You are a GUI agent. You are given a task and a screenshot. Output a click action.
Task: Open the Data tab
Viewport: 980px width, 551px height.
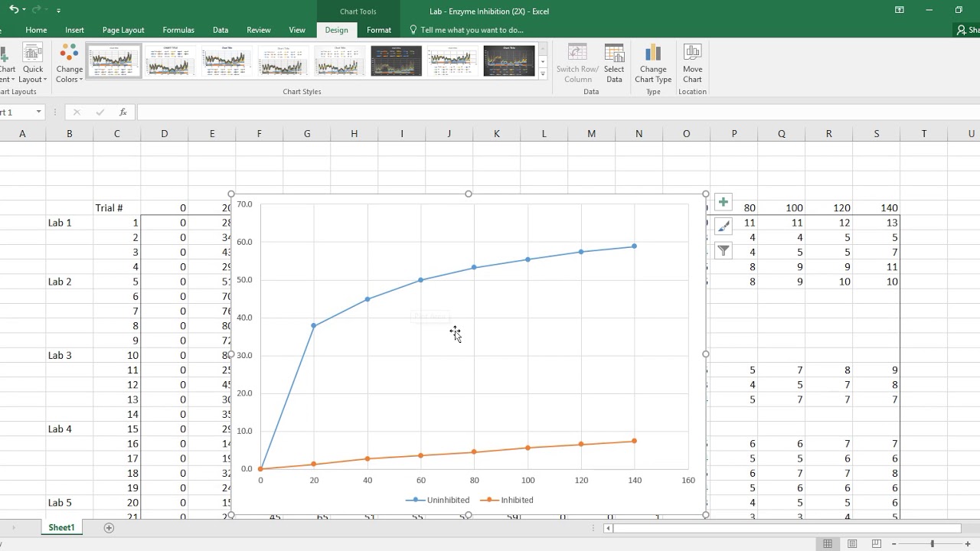tap(220, 30)
